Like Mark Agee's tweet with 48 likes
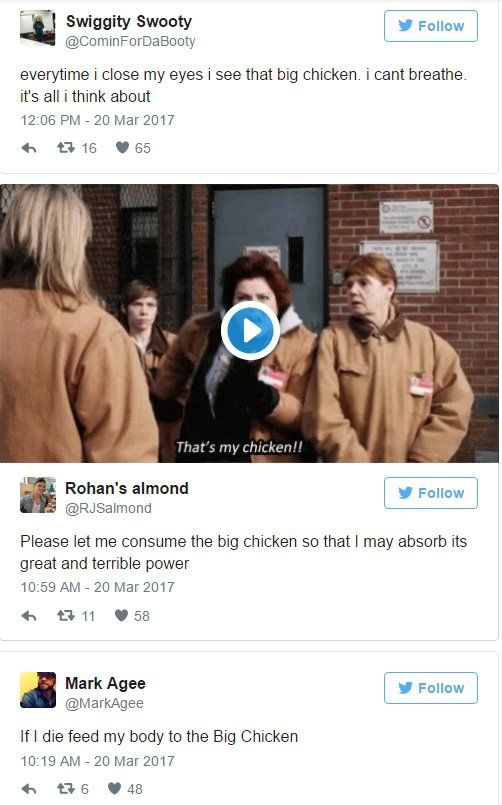 pyautogui.click(x=114, y=788)
